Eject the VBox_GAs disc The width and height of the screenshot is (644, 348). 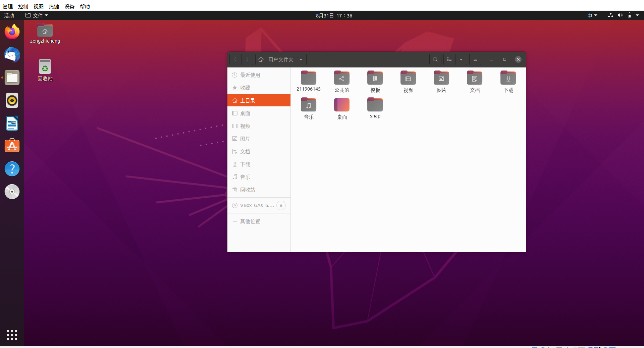coord(281,205)
